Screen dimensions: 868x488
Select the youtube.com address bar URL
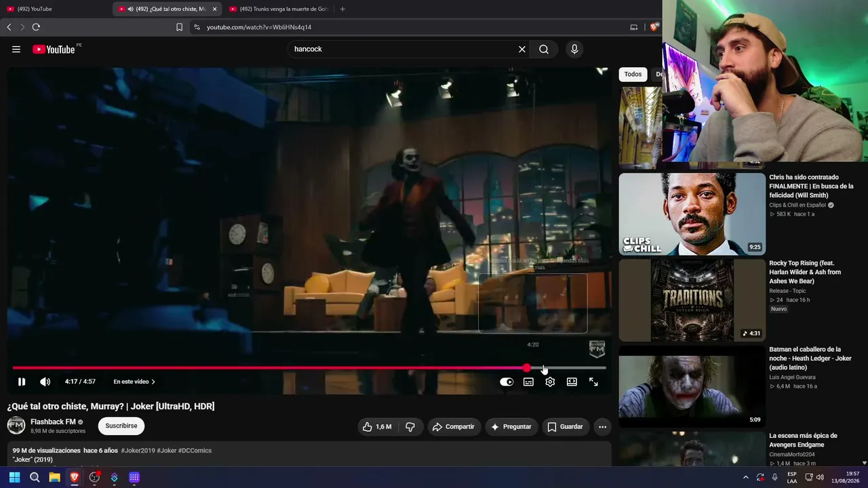coord(259,27)
